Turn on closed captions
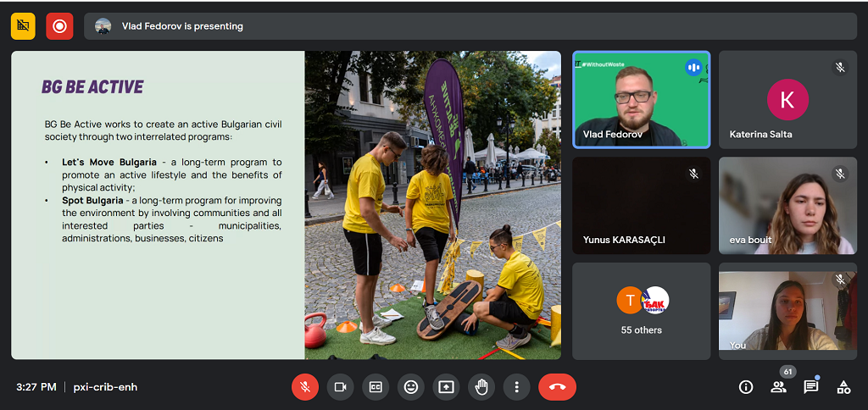The width and height of the screenshot is (868, 410). point(376,387)
